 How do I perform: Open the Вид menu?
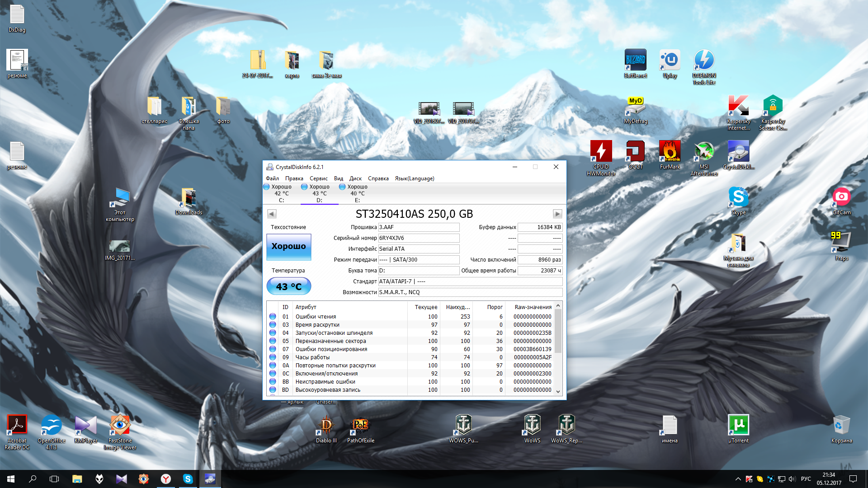(339, 178)
